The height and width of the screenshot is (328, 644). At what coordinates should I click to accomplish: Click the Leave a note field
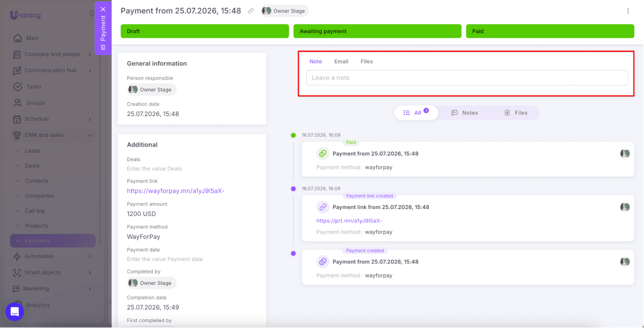click(467, 78)
